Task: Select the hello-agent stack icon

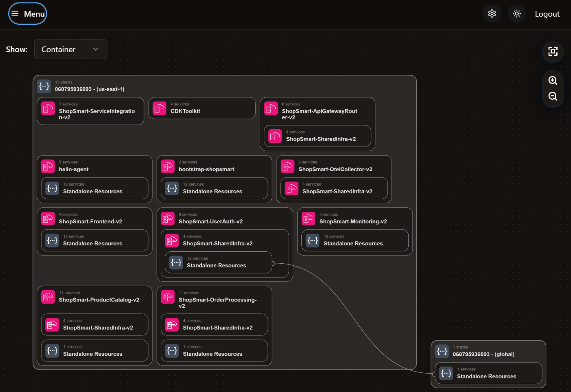Action: pos(48,166)
